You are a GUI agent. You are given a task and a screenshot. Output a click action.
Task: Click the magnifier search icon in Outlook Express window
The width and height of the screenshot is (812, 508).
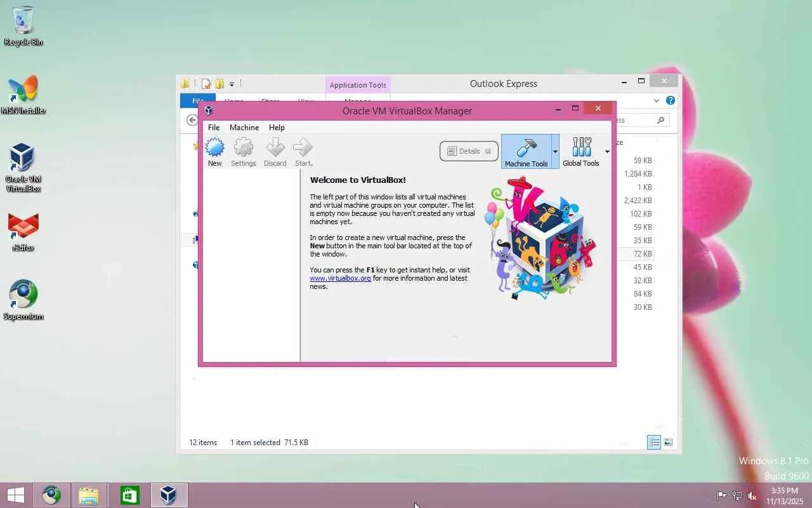coord(661,120)
